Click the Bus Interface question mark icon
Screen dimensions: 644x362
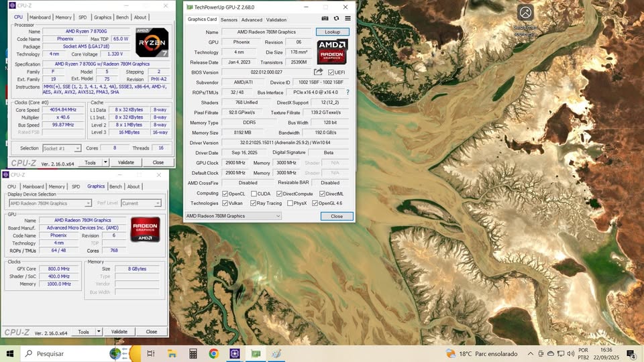point(348,93)
